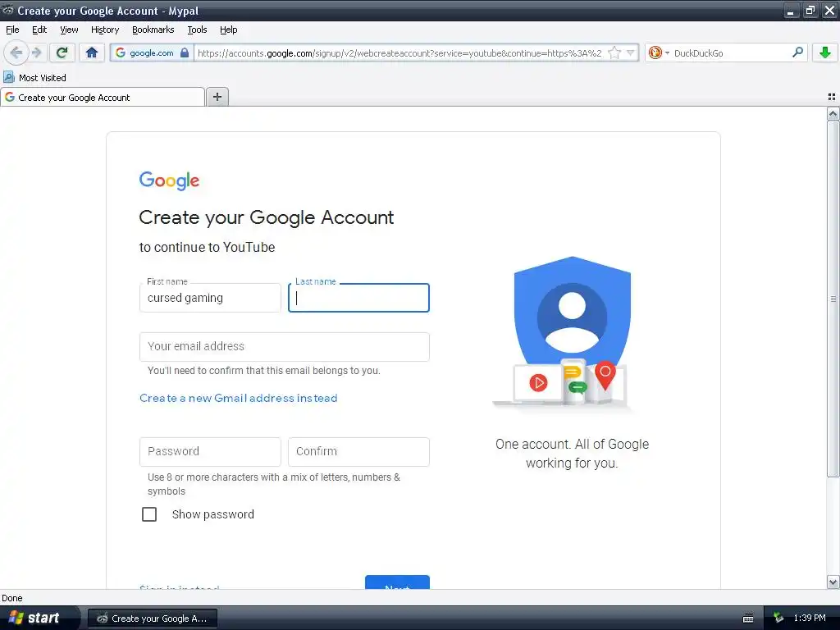The height and width of the screenshot is (630, 840).
Task: Click the vertical scrollbar thumb
Action: pos(833,299)
